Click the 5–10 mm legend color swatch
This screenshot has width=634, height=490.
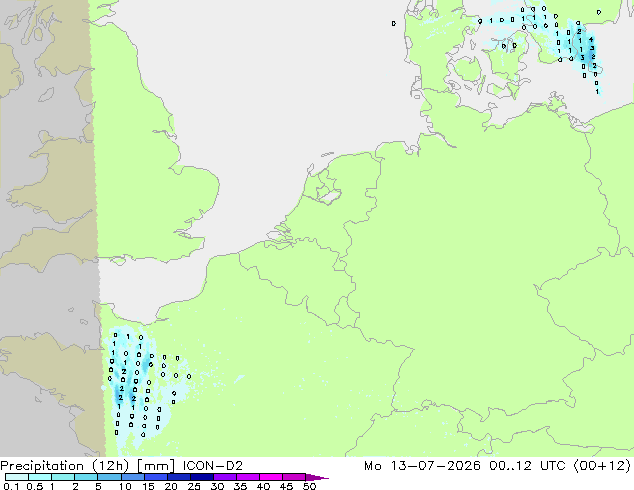coord(109,477)
